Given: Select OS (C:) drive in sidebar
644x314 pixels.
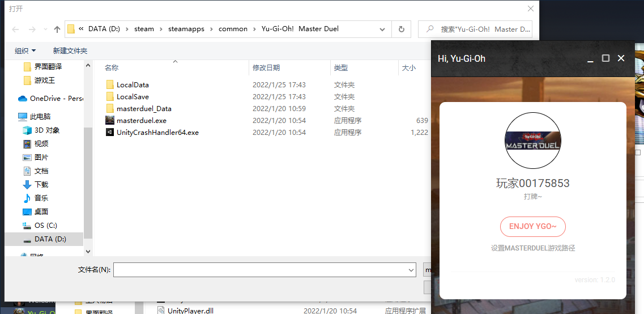Looking at the screenshot, I should coord(40,225).
